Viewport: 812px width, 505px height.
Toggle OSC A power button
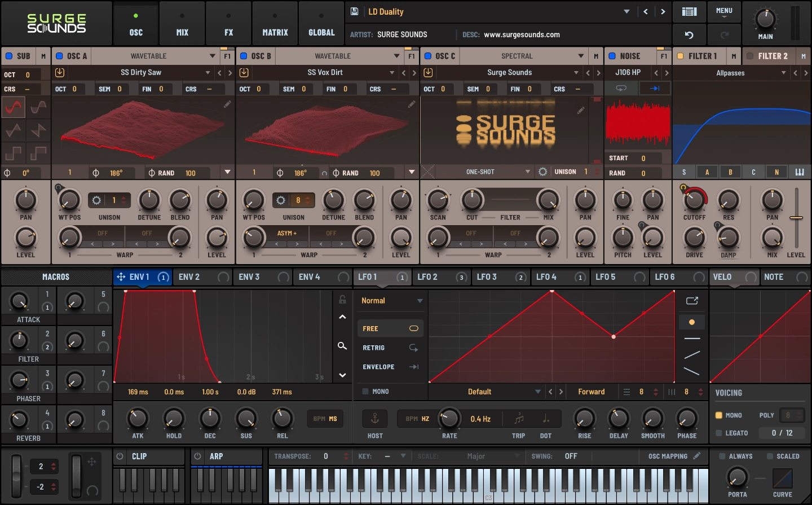point(59,56)
